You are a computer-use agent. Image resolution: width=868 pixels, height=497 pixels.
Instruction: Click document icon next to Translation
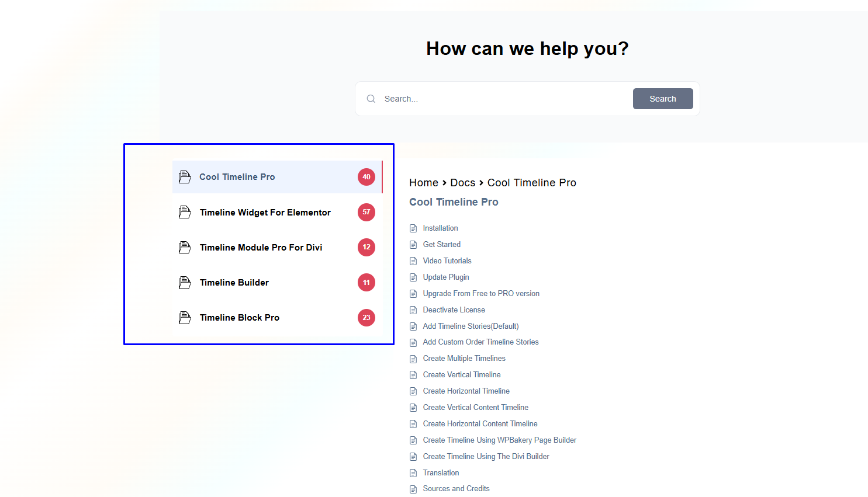point(413,473)
